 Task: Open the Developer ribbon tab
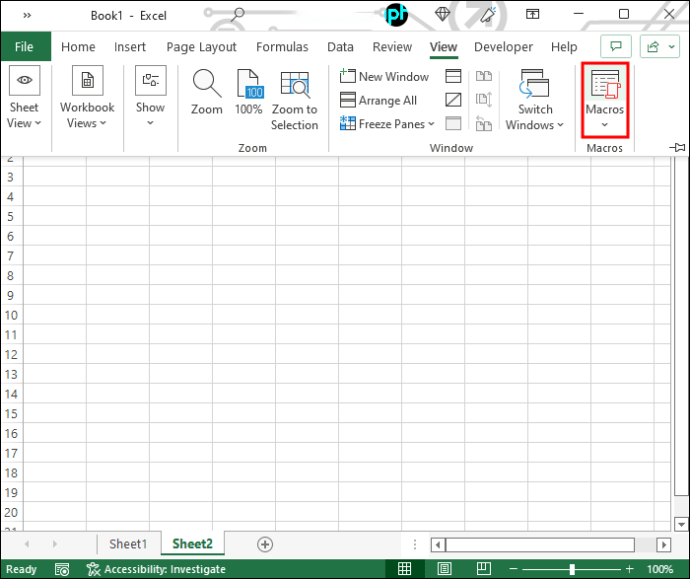click(503, 47)
